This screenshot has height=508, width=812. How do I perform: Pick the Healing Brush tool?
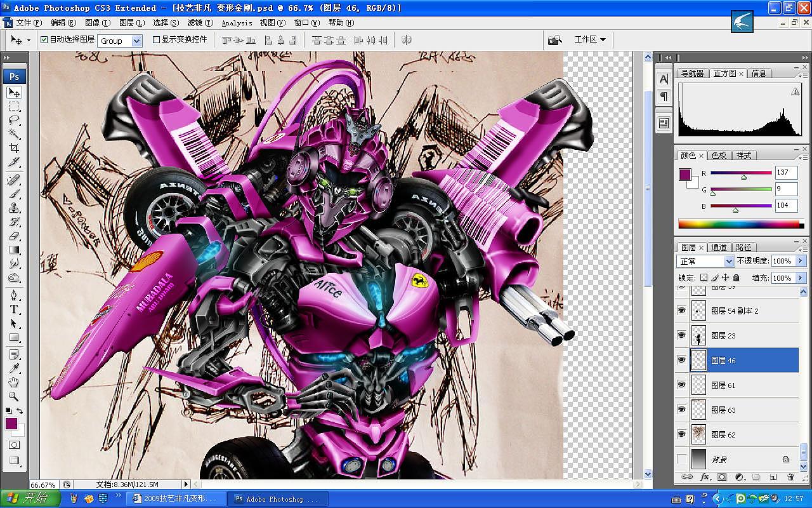(14, 180)
